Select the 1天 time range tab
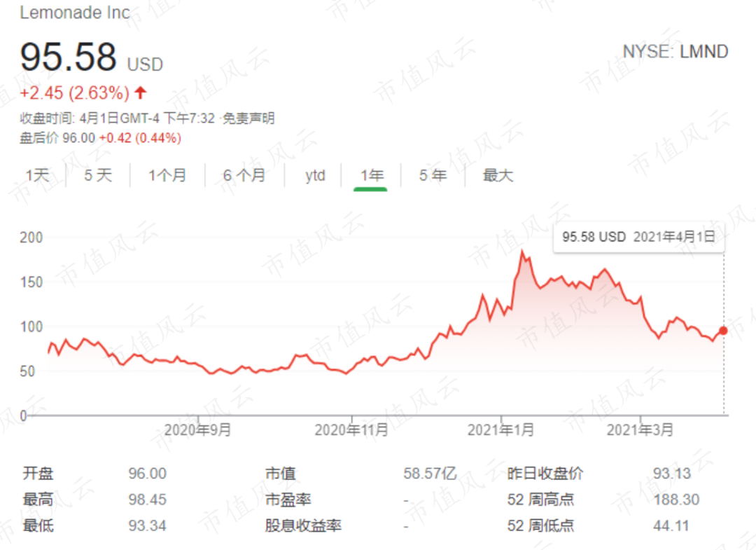This screenshot has height=550, width=756. 38,175
